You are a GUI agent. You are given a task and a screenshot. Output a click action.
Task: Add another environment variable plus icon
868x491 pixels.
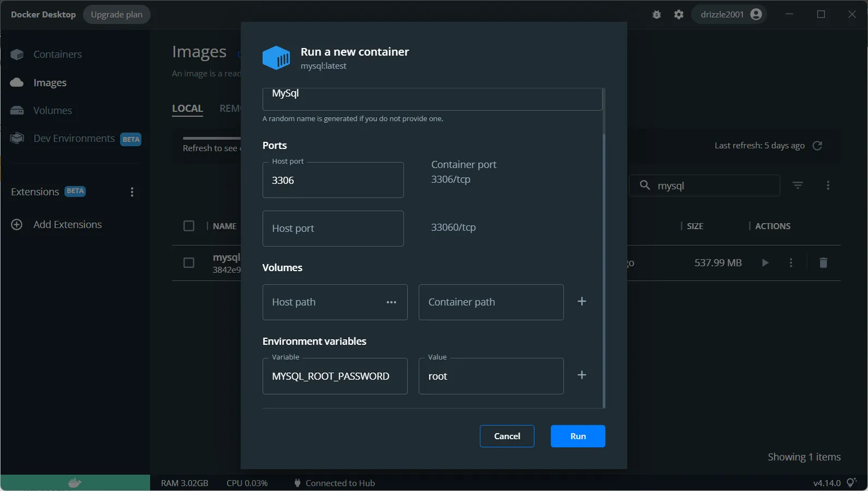582,375
